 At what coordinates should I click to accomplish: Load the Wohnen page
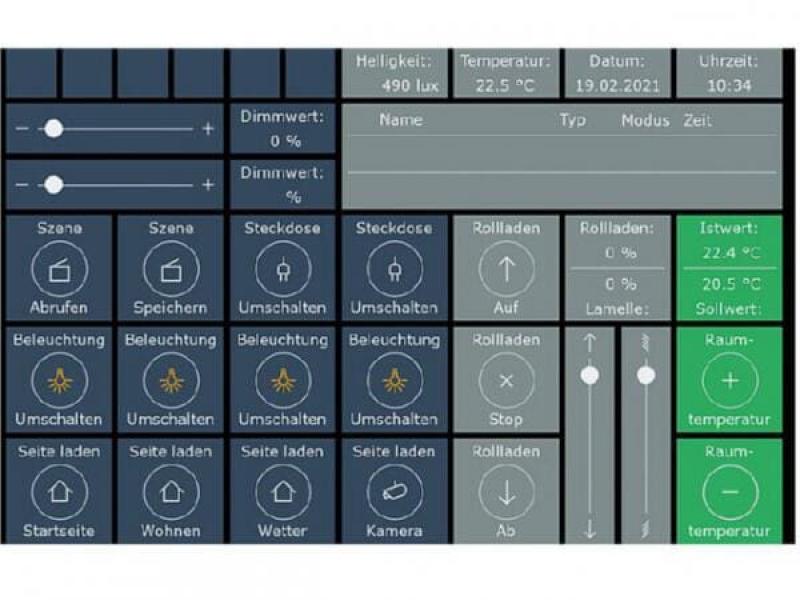[170, 491]
